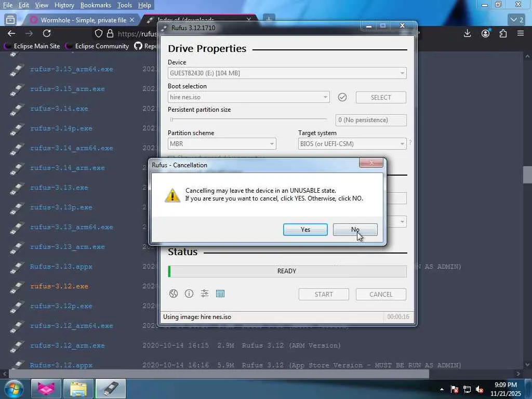Open the browser extensions icon
Viewport: 532px width, 399px height.
tap(503, 33)
